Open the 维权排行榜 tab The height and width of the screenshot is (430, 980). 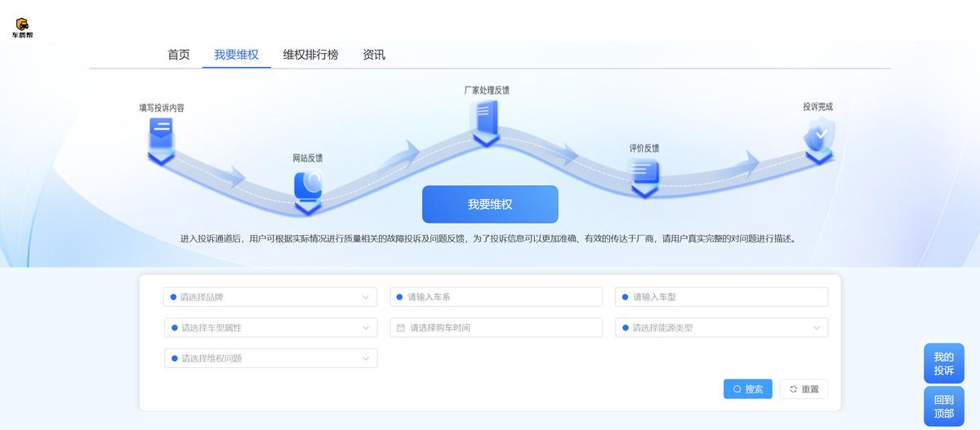click(310, 55)
